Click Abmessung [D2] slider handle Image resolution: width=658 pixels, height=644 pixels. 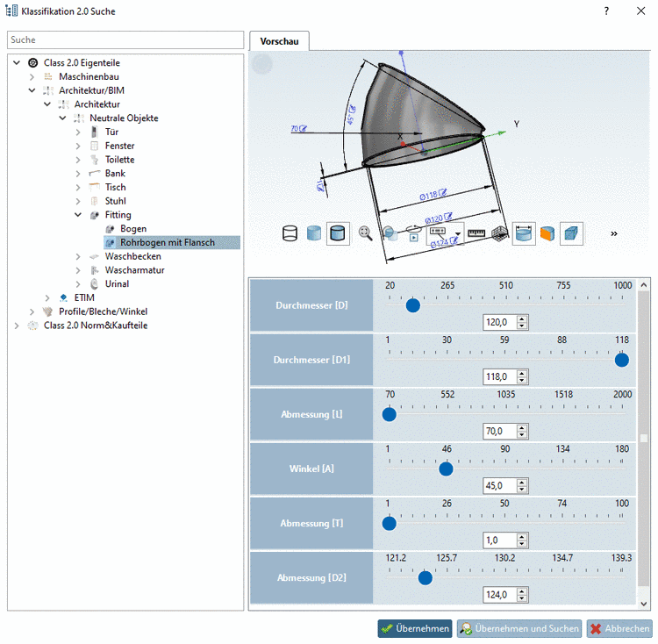point(426,578)
